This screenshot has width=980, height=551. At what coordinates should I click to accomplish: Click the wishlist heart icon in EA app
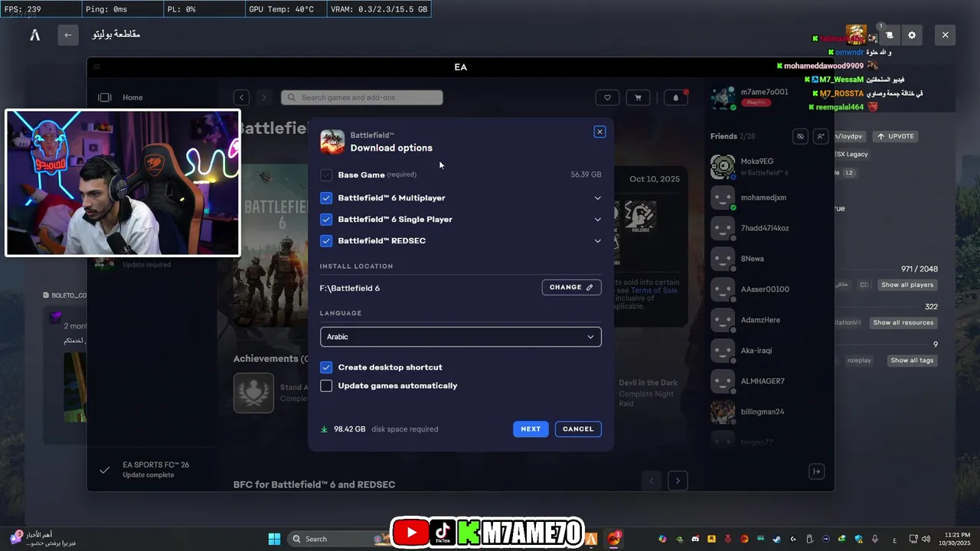607,97
